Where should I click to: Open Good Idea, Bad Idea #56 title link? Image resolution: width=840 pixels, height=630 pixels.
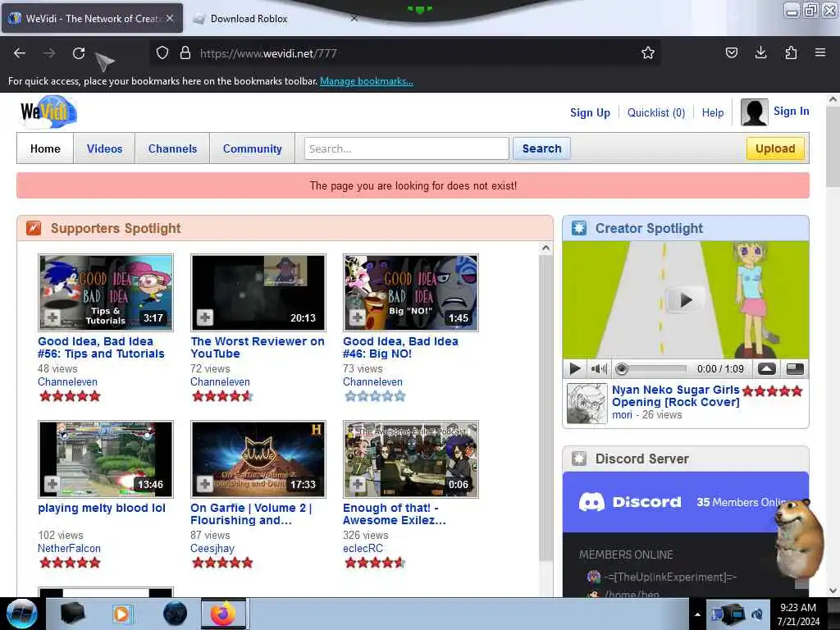[x=101, y=347]
